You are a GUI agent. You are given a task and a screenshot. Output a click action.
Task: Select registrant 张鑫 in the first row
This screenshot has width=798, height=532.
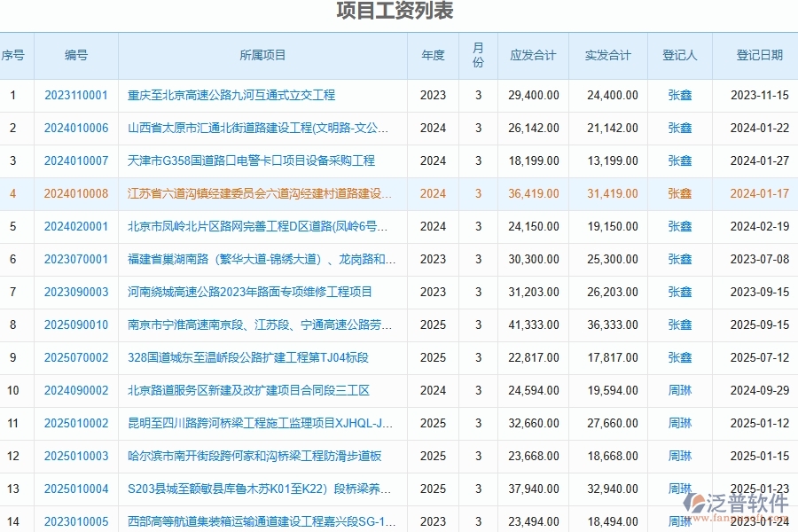point(680,96)
